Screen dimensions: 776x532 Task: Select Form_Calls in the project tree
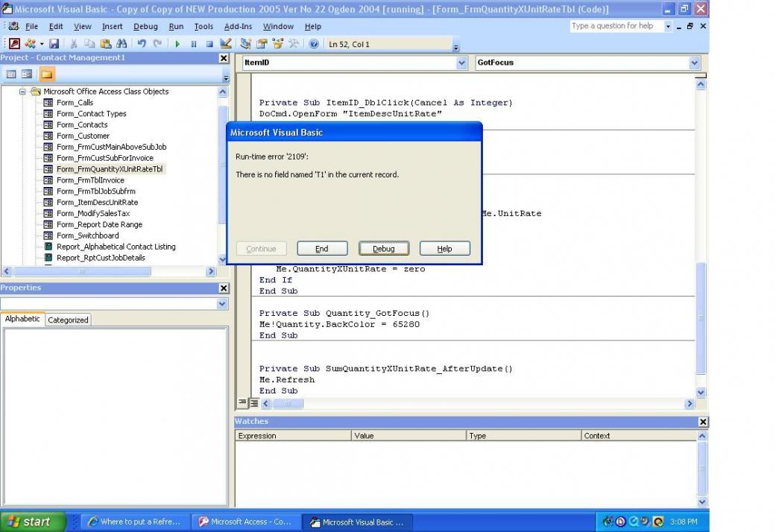click(75, 102)
